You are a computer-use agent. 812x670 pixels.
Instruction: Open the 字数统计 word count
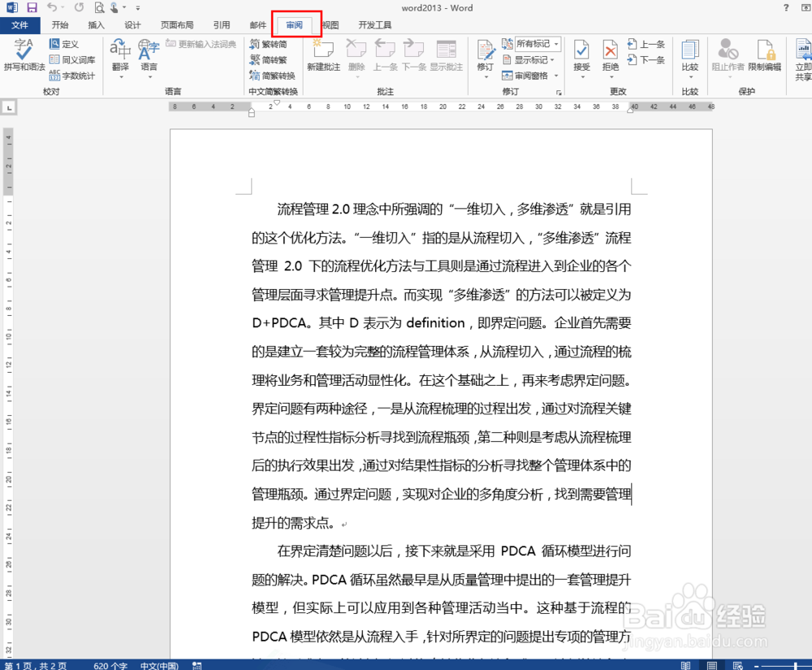75,73
